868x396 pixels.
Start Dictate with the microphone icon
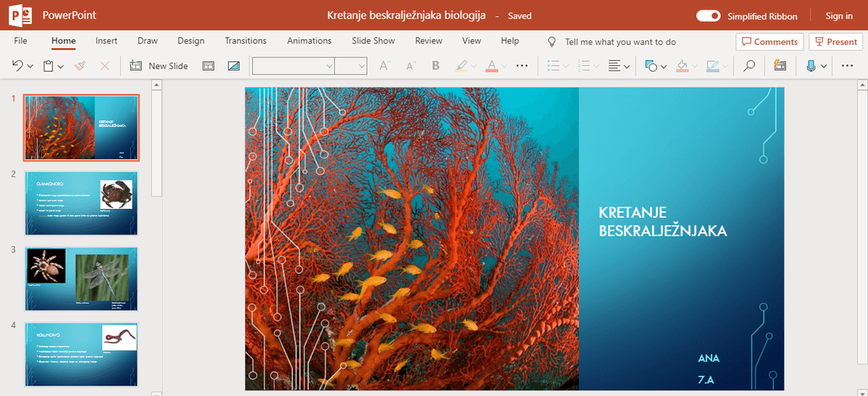coord(811,66)
